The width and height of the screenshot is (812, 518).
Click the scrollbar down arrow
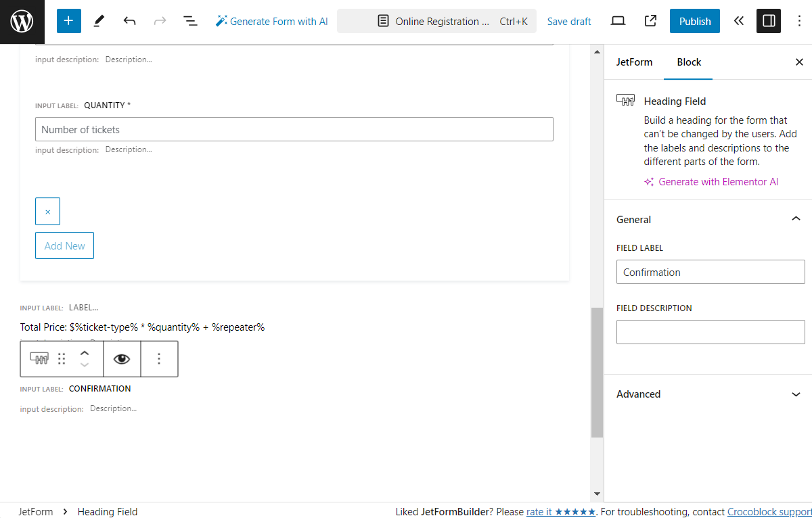[597, 495]
